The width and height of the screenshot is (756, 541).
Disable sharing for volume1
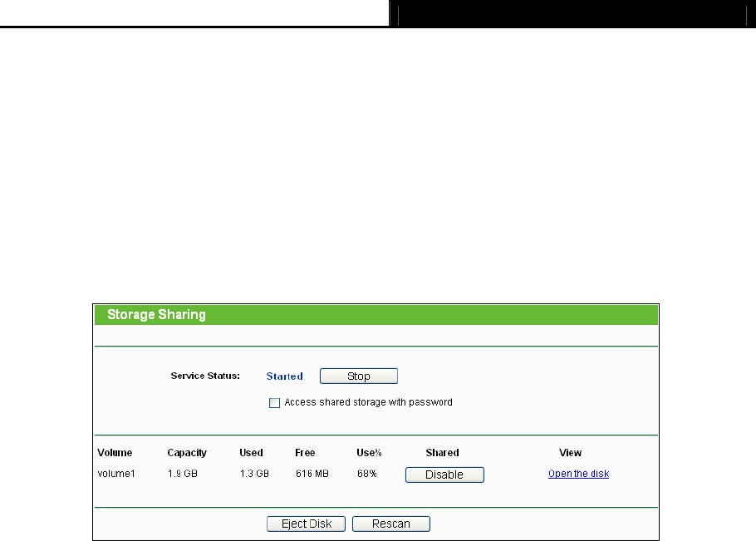[x=444, y=475]
